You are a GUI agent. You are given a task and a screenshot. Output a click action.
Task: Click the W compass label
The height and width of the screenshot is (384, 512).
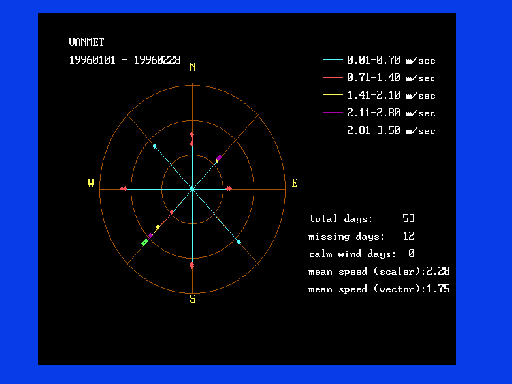click(x=91, y=183)
